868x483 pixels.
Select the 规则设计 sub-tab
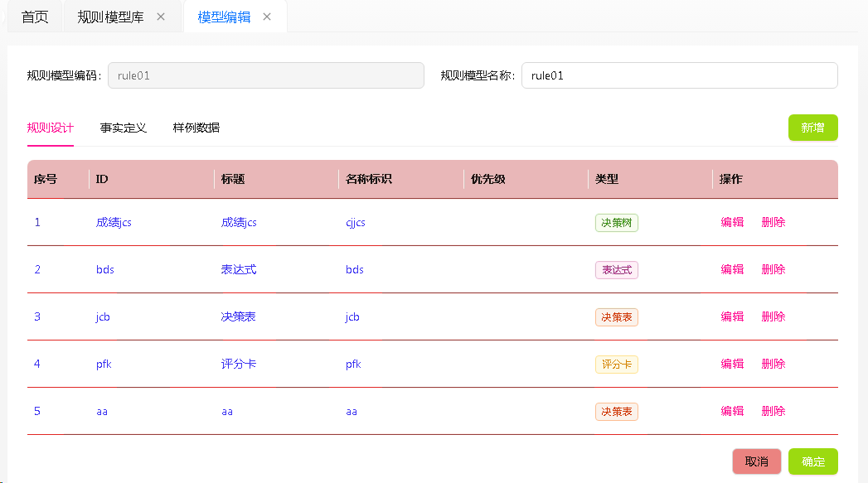51,128
